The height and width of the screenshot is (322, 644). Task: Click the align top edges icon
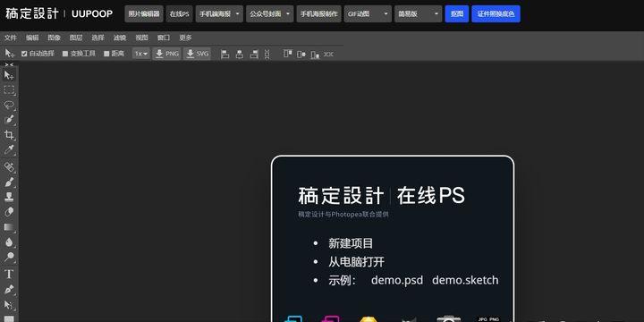[288, 54]
